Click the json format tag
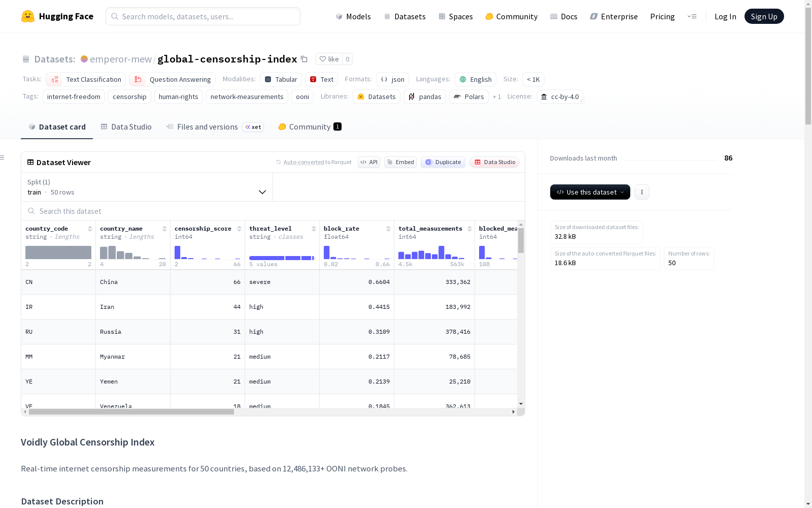 pyautogui.click(x=392, y=79)
